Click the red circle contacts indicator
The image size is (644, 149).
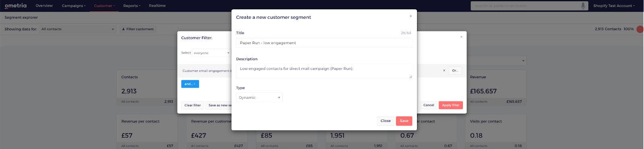point(640,29)
